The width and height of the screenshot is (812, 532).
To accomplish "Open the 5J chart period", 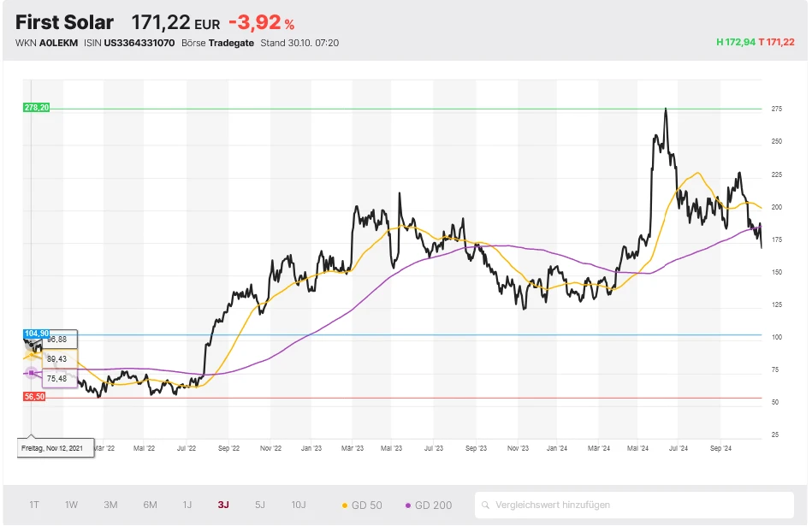I will pos(260,505).
